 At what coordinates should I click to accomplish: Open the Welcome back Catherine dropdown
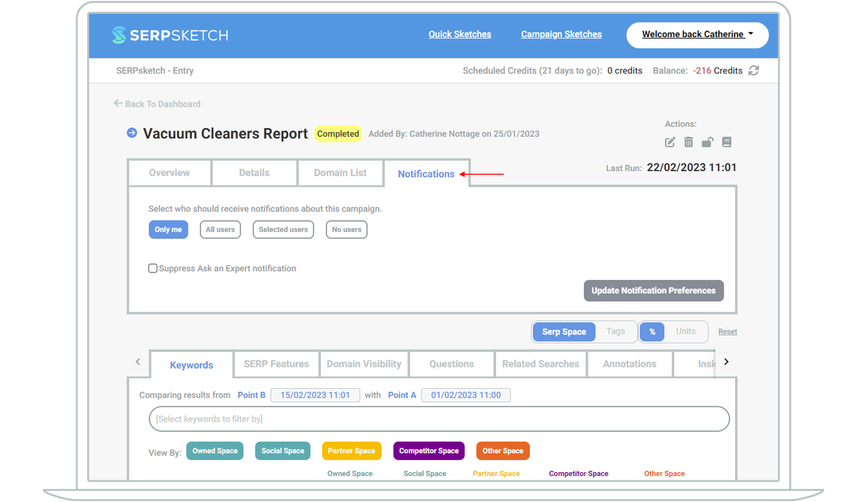697,35
